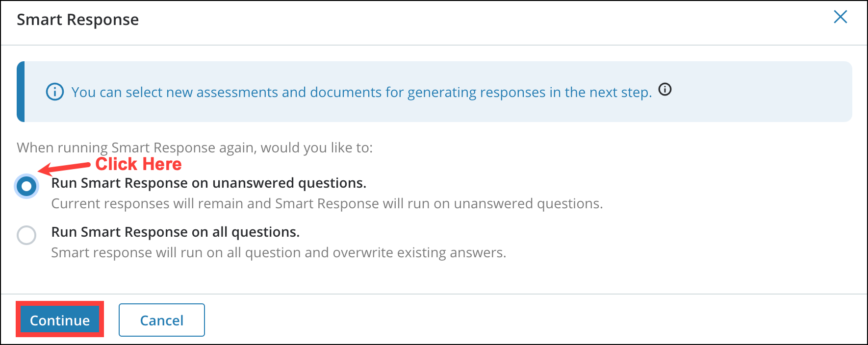The height and width of the screenshot is (345, 868).
Task: Click the bold all questions label
Action: coord(175,232)
